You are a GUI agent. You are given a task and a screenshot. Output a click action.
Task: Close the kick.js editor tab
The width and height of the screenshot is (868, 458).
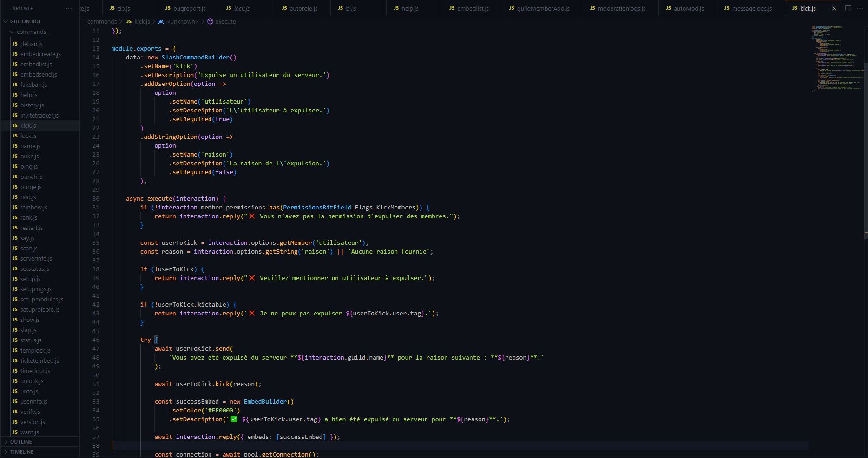834,8
